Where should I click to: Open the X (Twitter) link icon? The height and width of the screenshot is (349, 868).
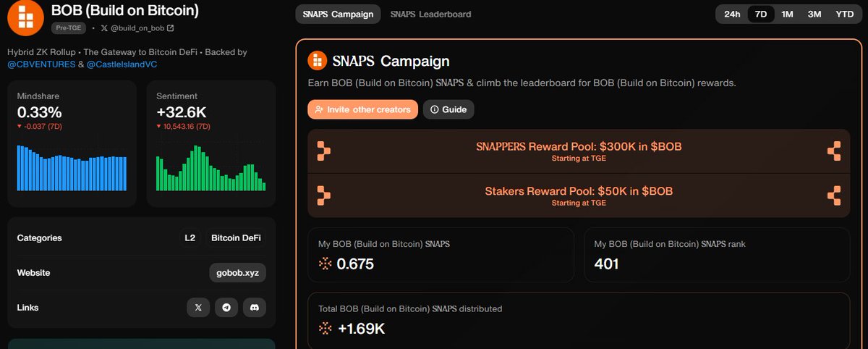(x=198, y=308)
